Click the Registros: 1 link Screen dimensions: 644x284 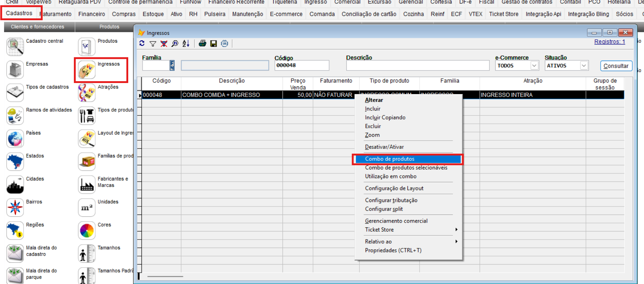609,42
